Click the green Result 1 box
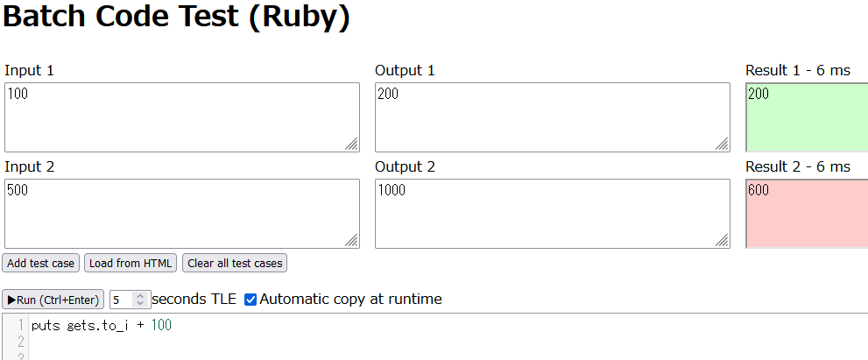The image size is (868, 360). click(x=807, y=117)
